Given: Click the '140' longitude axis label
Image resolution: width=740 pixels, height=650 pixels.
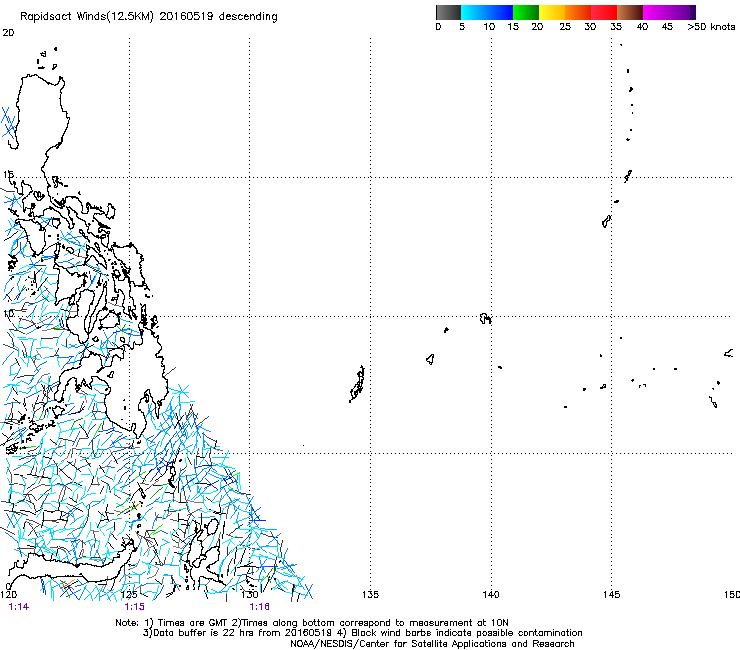Looking at the screenshot, I should point(491,594).
